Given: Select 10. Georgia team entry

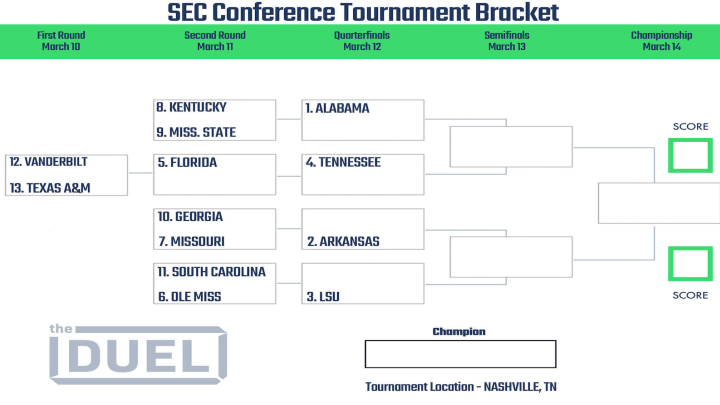Looking at the screenshot, I should [190, 217].
